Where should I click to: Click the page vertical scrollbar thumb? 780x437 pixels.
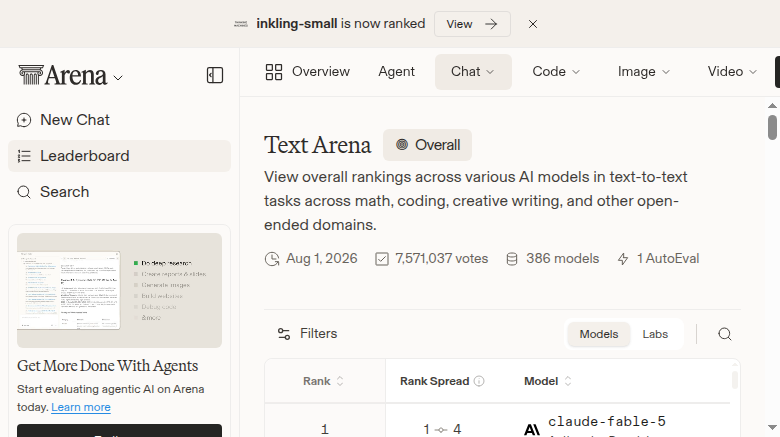[x=772, y=127]
